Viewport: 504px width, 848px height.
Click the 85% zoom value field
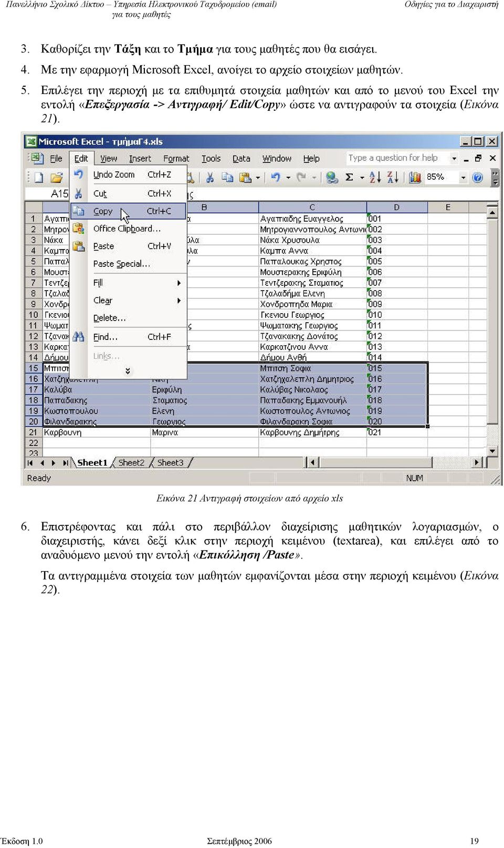tap(442, 177)
